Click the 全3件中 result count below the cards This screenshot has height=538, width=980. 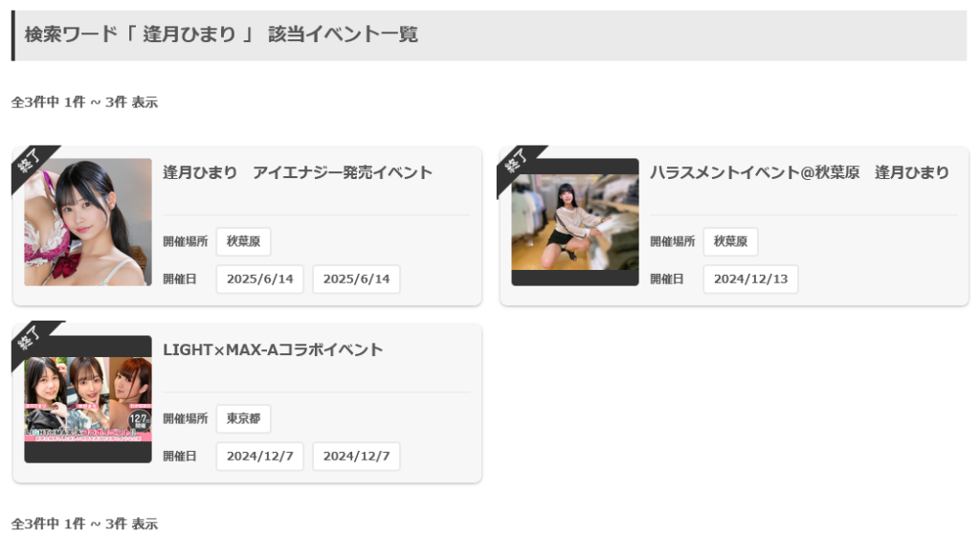coord(84,524)
